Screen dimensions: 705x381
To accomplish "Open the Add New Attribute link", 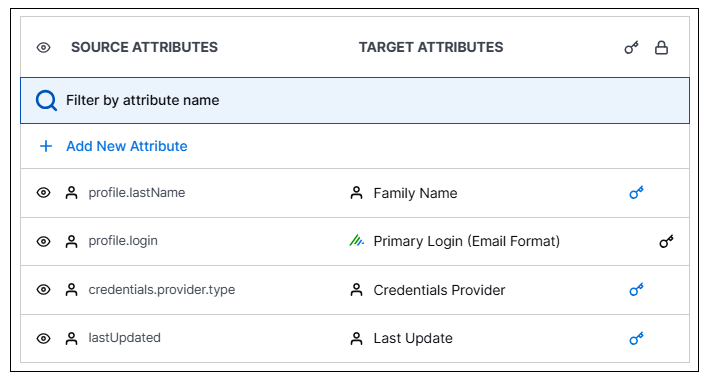I will click(x=127, y=146).
